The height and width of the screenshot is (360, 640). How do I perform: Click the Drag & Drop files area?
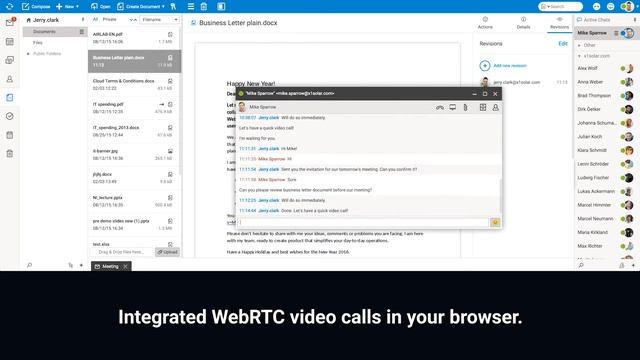(122, 252)
